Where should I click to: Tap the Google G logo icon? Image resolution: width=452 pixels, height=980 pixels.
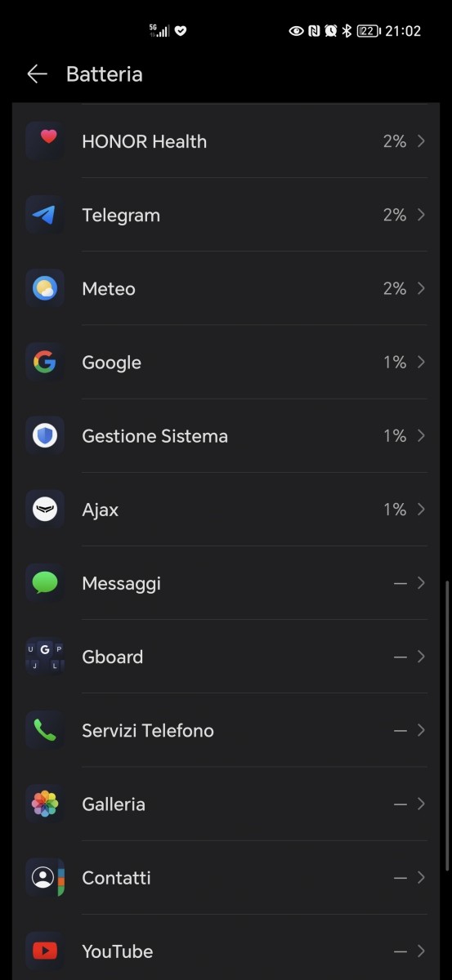[x=45, y=362]
